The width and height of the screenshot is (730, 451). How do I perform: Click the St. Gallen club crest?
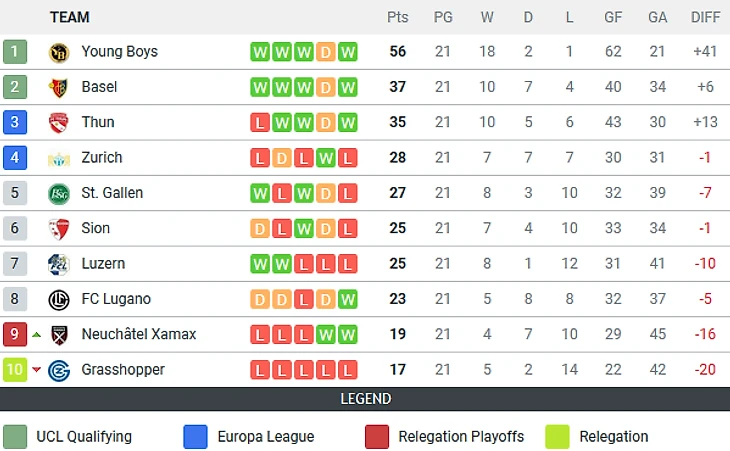58,193
